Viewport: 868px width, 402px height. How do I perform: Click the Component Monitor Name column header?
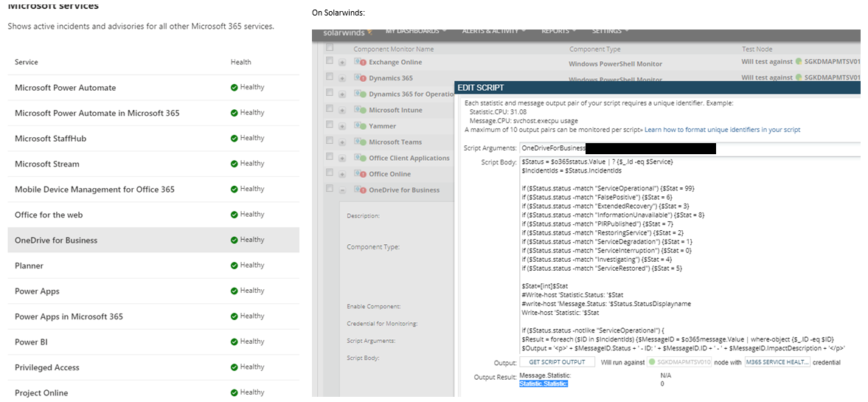coord(394,49)
